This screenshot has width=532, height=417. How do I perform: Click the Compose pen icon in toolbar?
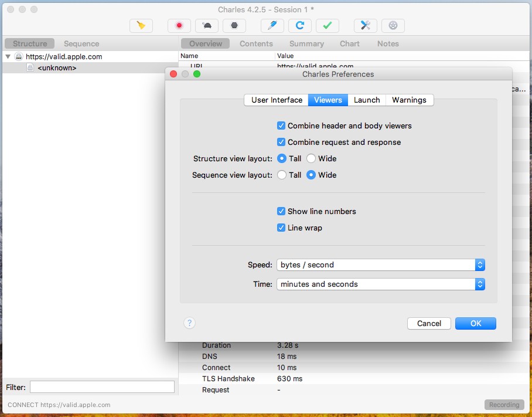click(x=272, y=26)
